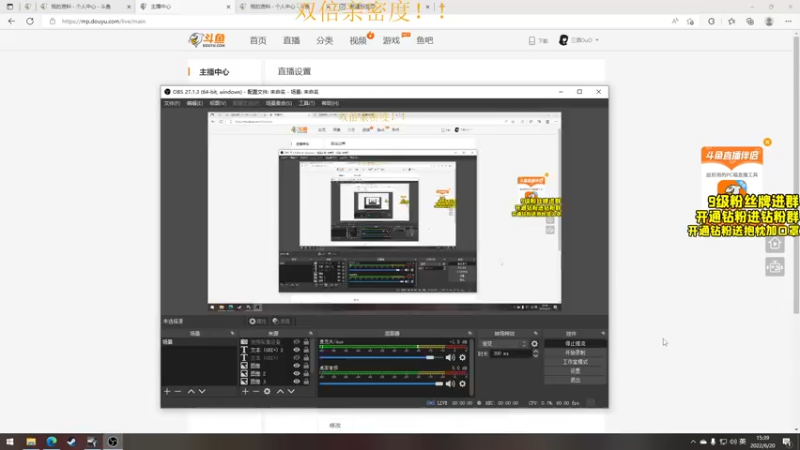Click the Douyu home icon in the right sidebar
Viewport: 800px width, 450px height.
[x=774, y=244]
